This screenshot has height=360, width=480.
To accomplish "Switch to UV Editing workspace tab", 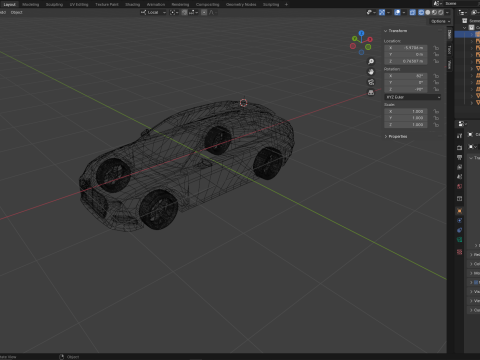I will [x=79, y=4].
